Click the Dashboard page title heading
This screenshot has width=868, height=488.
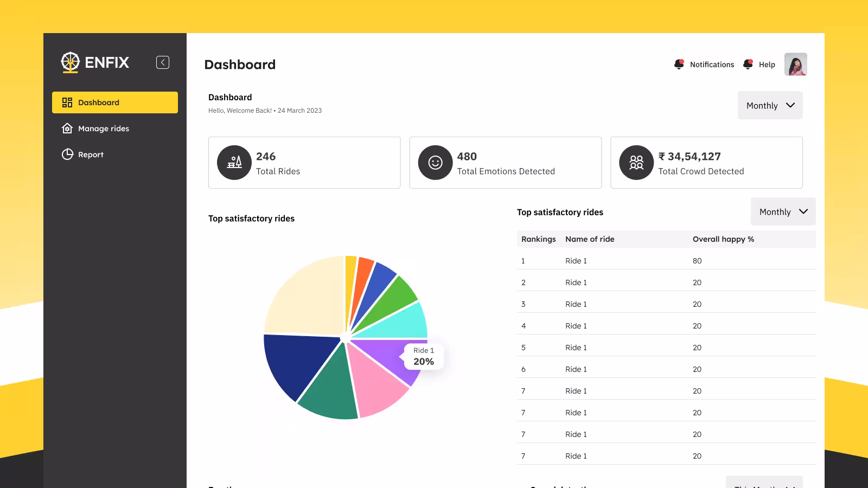pos(240,65)
